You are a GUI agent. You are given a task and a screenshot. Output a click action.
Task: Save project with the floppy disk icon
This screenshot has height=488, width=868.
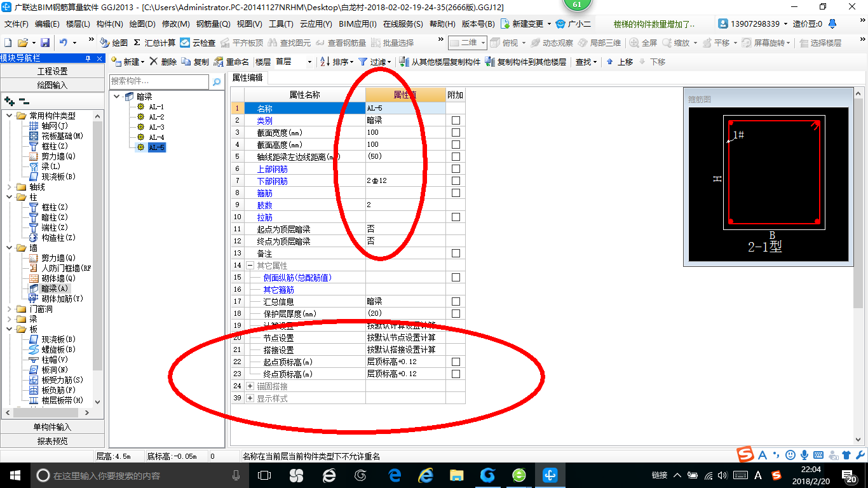(x=45, y=43)
